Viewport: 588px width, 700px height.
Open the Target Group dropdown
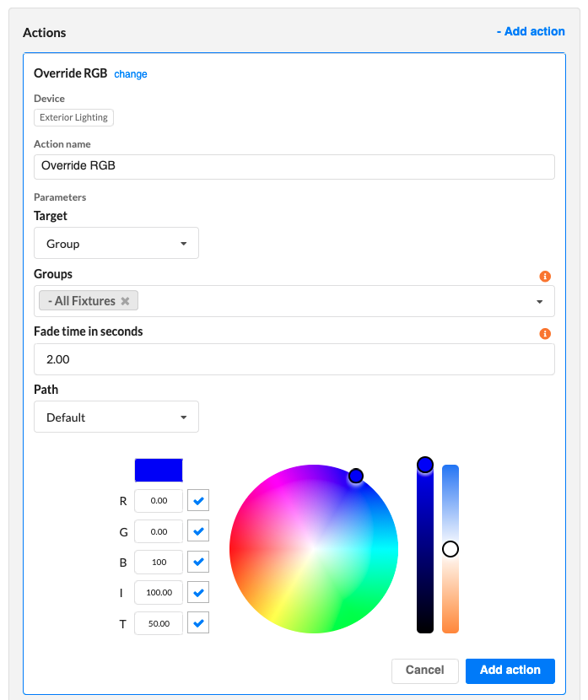pos(116,243)
